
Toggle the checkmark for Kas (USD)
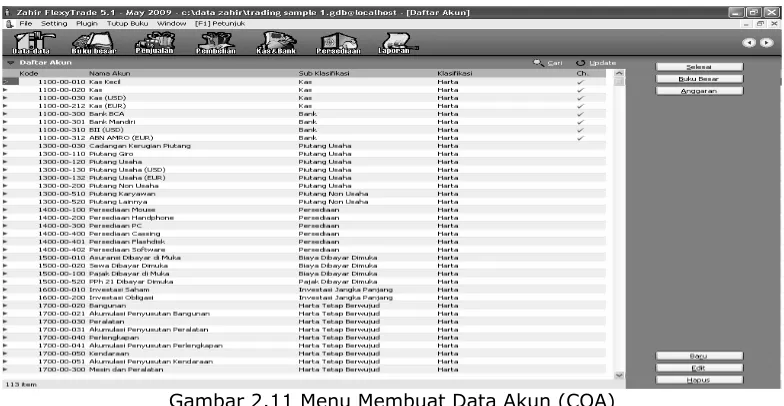(x=580, y=98)
